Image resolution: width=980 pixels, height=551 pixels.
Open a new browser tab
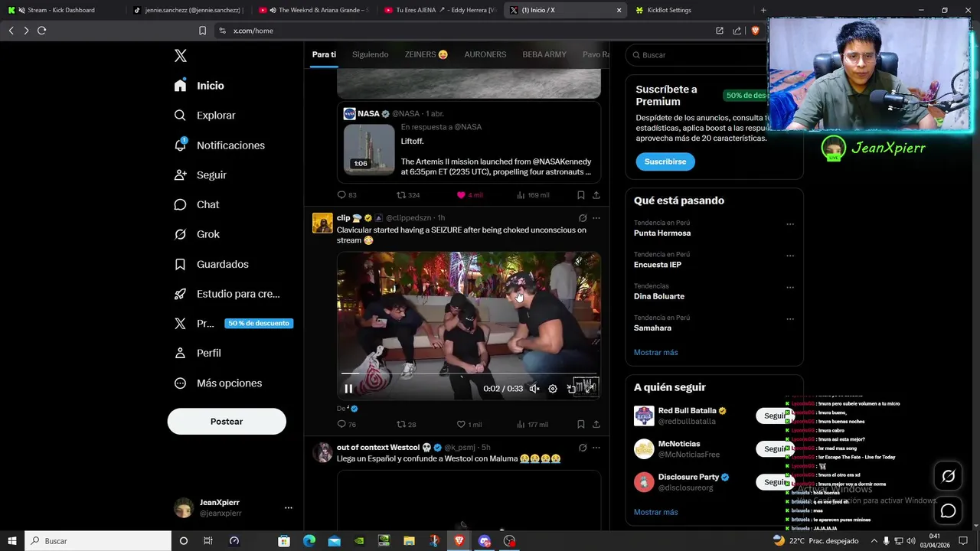763,10
